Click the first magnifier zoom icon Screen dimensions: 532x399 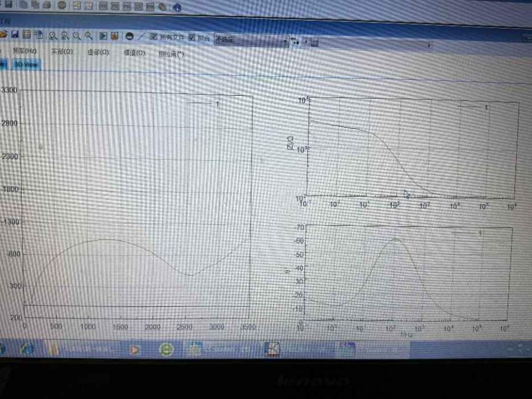(53, 35)
